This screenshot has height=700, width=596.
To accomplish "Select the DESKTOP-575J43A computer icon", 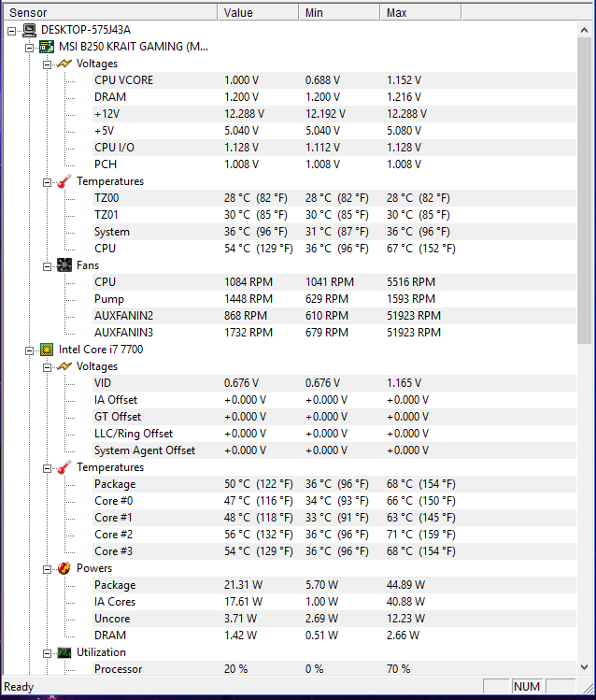I will coord(30,30).
